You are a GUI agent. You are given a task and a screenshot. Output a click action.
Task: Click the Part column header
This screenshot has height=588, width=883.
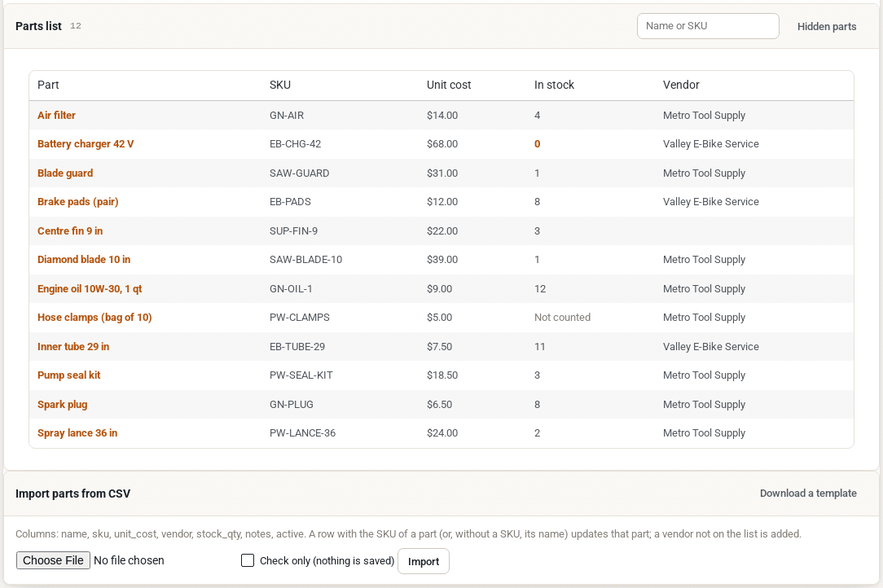pos(48,85)
